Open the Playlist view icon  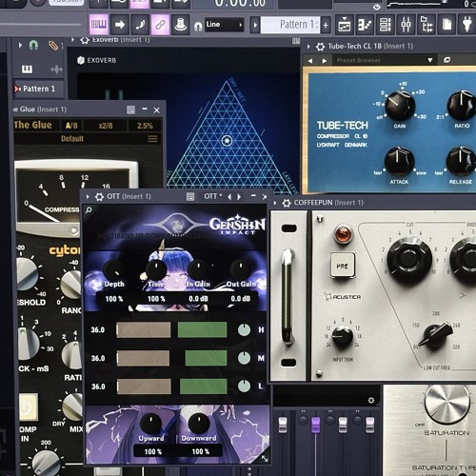pos(345,25)
